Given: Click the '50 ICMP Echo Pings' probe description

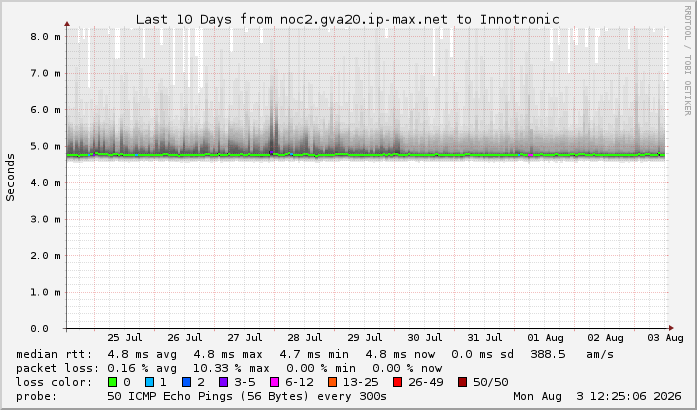Looking at the screenshot, I should 171,396.
